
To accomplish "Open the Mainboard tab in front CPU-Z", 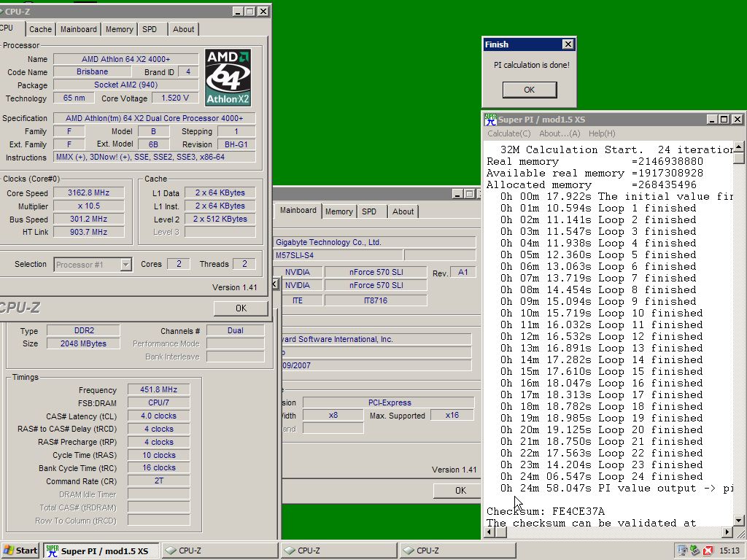I will click(x=79, y=29).
